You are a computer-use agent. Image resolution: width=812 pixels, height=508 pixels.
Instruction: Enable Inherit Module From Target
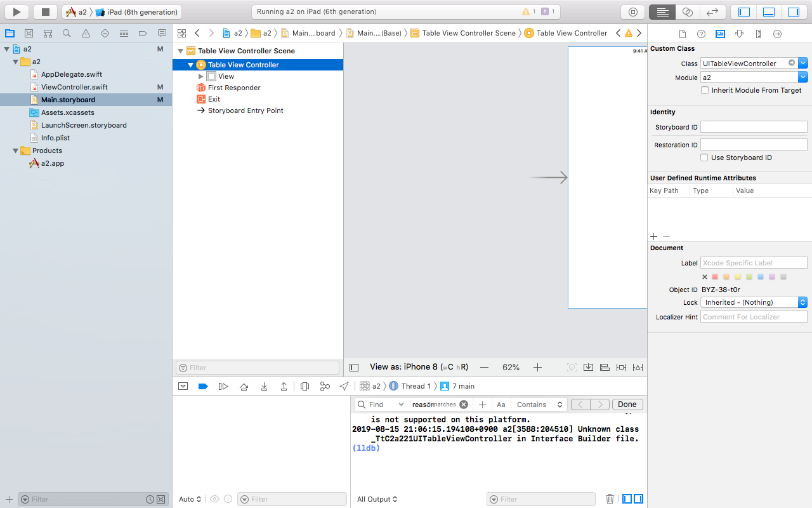tap(705, 90)
